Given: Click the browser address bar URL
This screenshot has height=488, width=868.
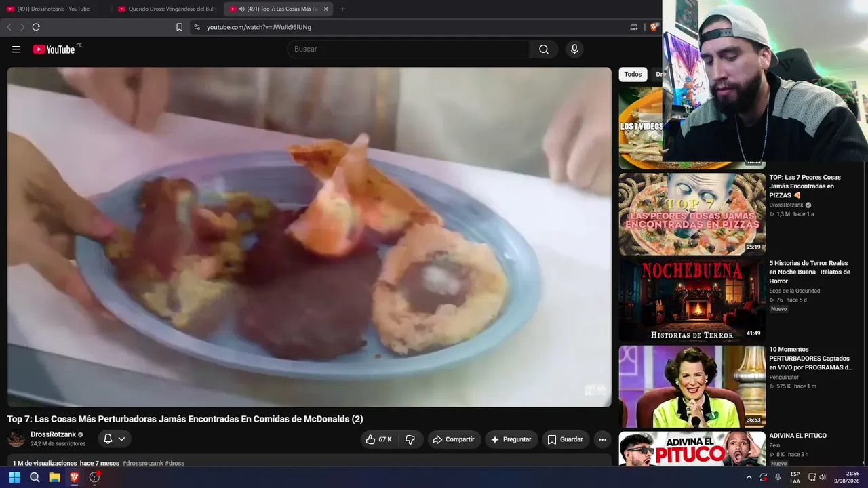Looking at the screenshot, I should point(259,27).
